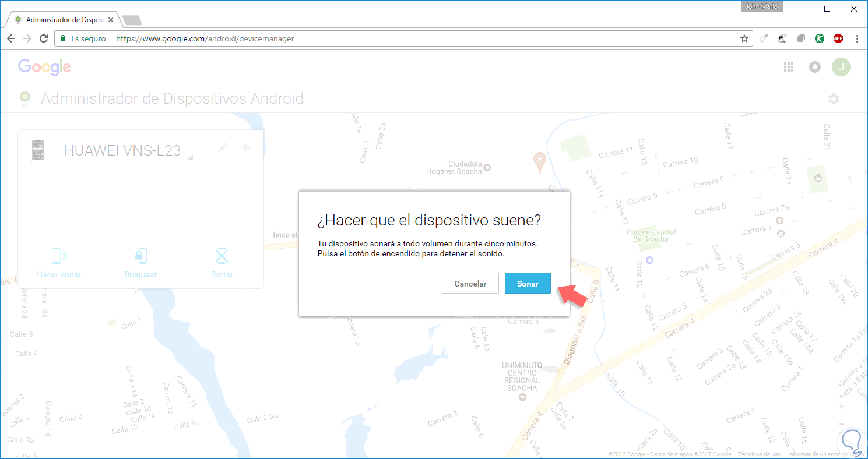Image resolution: width=868 pixels, height=459 pixels.
Task: Open the Google apps grid
Action: coord(789,67)
